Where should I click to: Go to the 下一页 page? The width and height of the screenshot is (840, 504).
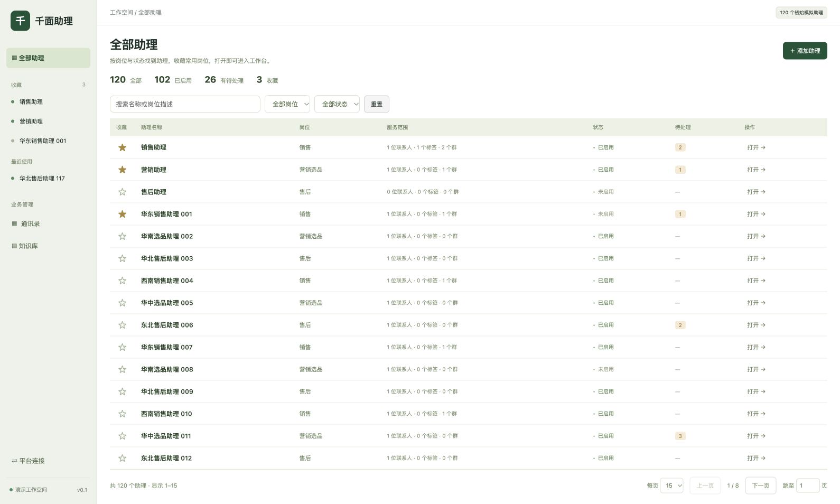[760, 486]
